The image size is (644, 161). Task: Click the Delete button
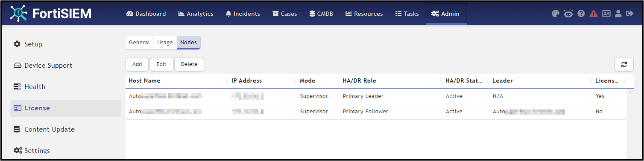click(189, 64)
